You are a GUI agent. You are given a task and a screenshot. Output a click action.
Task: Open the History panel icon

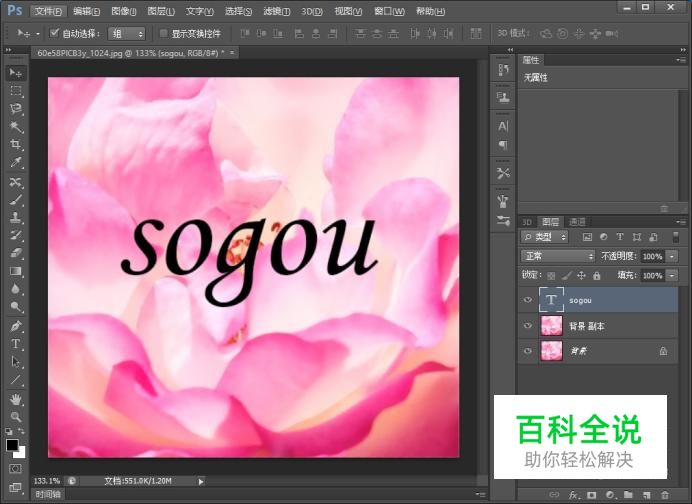coord(503,70)
